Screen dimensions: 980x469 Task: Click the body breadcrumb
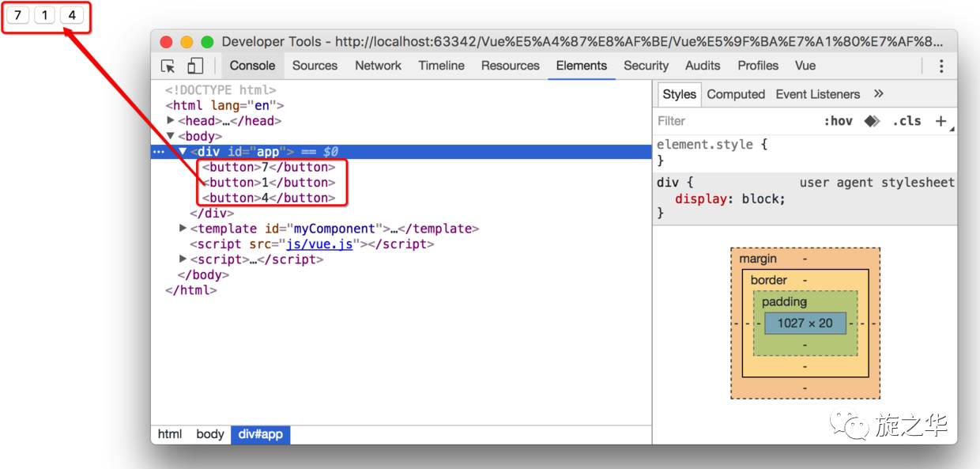pyautogui.click(x=210, y=434)
